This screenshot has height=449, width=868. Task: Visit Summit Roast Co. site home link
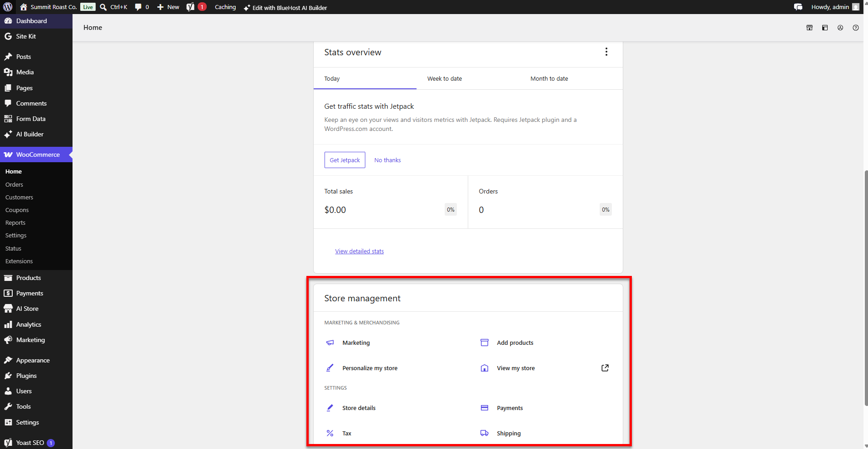click(48, 7)
